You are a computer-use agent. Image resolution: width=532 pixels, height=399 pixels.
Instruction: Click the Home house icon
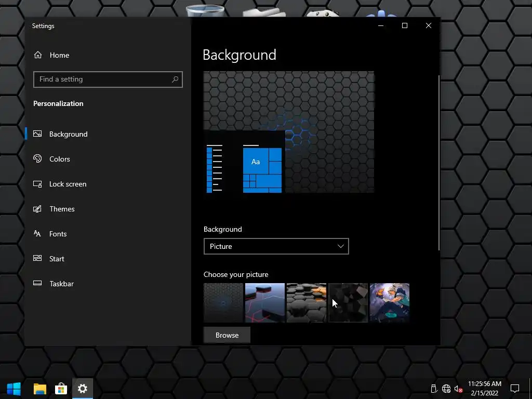point(37,55)
